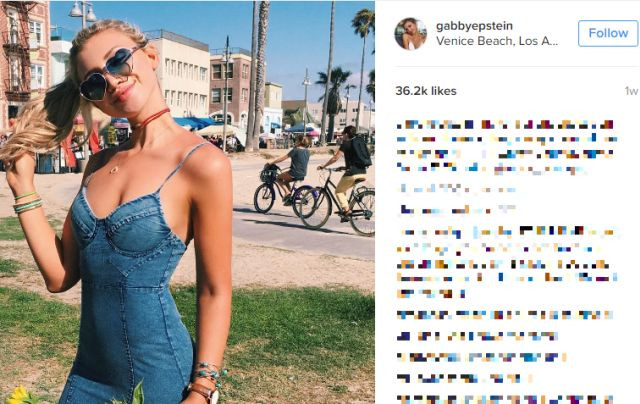Click the street lamp at the photo's top
This screenshot has height=404, width=640.
click(x=84, y=12)
